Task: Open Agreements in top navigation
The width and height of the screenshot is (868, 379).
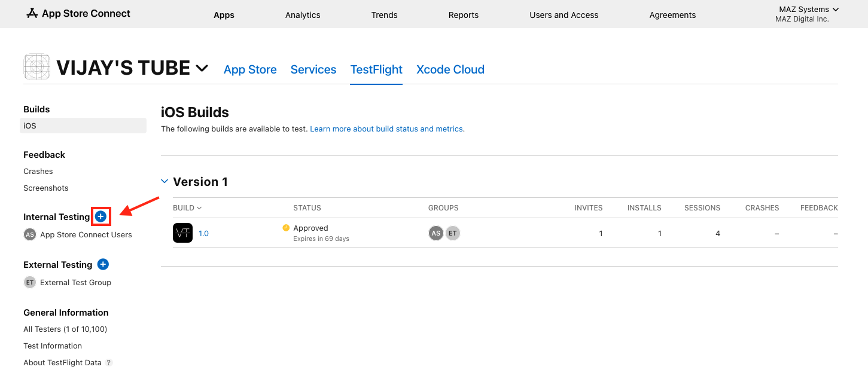Action: coord(672,15)
